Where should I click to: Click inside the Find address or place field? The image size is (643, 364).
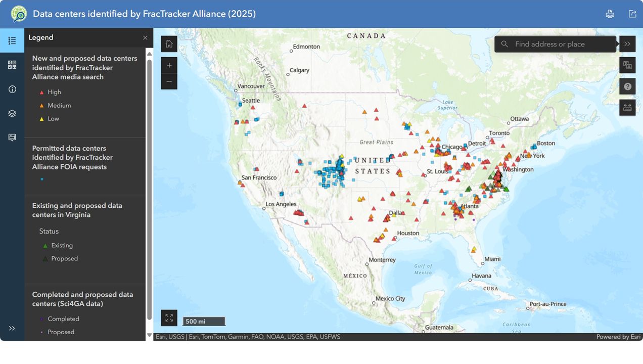(x=556, y=44)
